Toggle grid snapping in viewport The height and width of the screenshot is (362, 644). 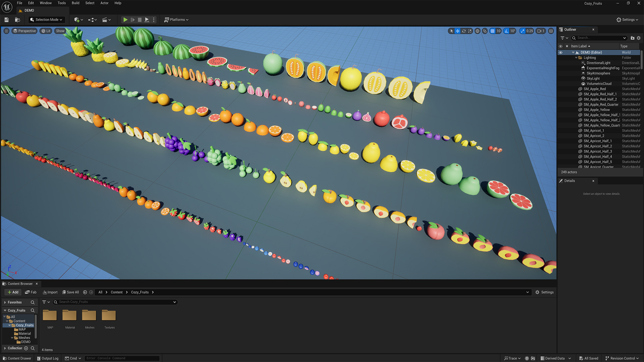[x=492, y=31]
